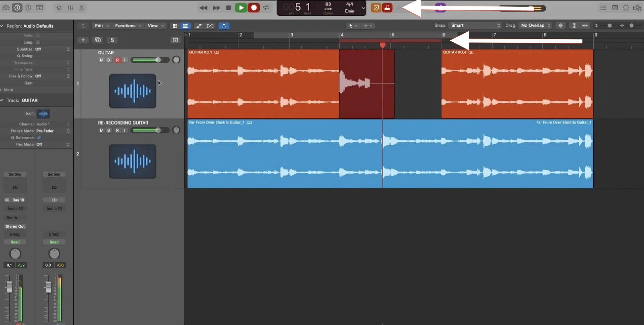
Task: Open the left-click Pointer tool menu
Action: [x=353, y=26]
